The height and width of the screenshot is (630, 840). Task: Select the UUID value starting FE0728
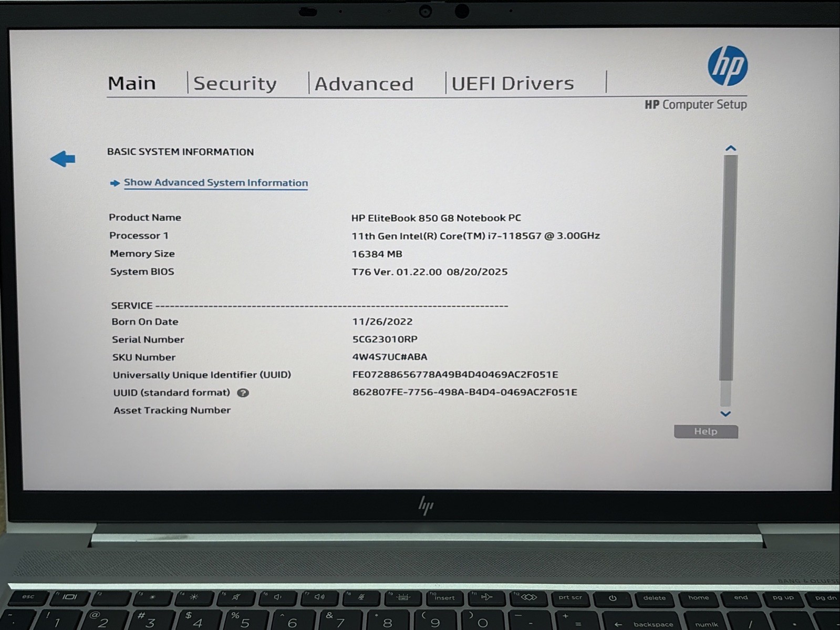pyautogui.click(x=455, y=375)
